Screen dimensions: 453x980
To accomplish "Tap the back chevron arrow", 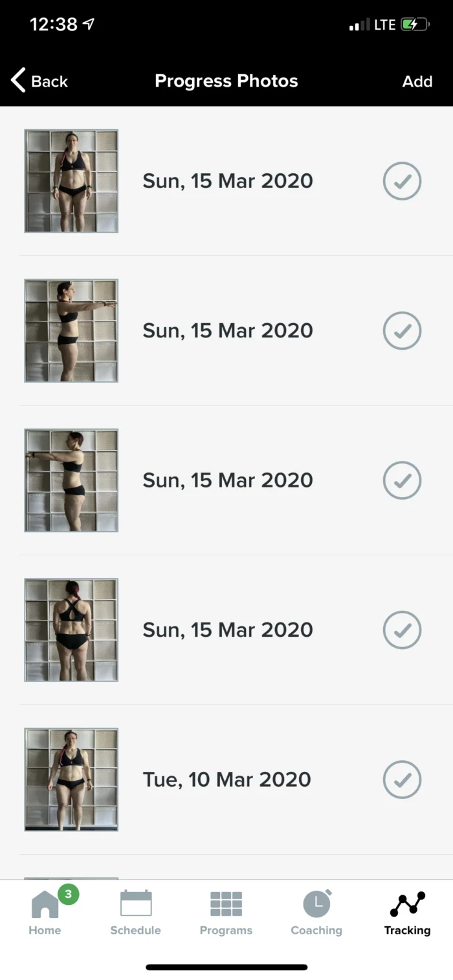I will click(x=18, y=81).
